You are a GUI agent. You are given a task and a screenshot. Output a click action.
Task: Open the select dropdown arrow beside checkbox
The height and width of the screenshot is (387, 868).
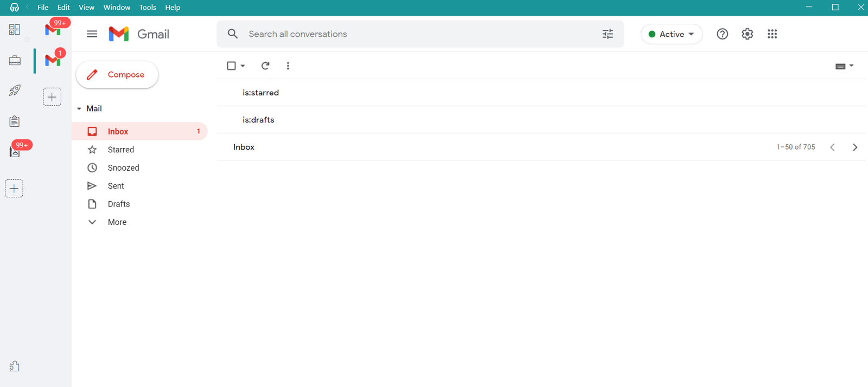point(242,66)
